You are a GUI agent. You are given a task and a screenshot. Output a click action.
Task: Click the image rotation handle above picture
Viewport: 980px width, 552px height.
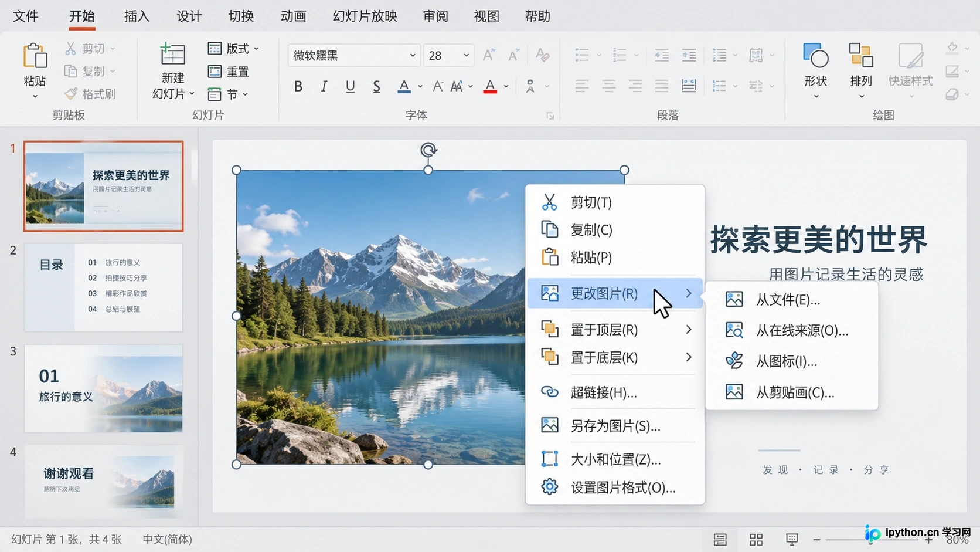point(428,150)
